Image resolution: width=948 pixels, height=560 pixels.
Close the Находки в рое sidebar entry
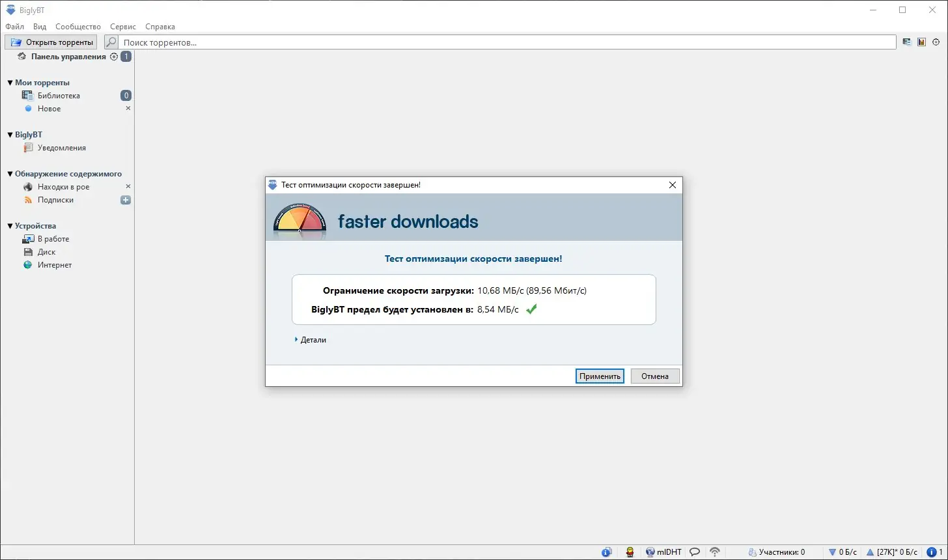tap(128, 186)
